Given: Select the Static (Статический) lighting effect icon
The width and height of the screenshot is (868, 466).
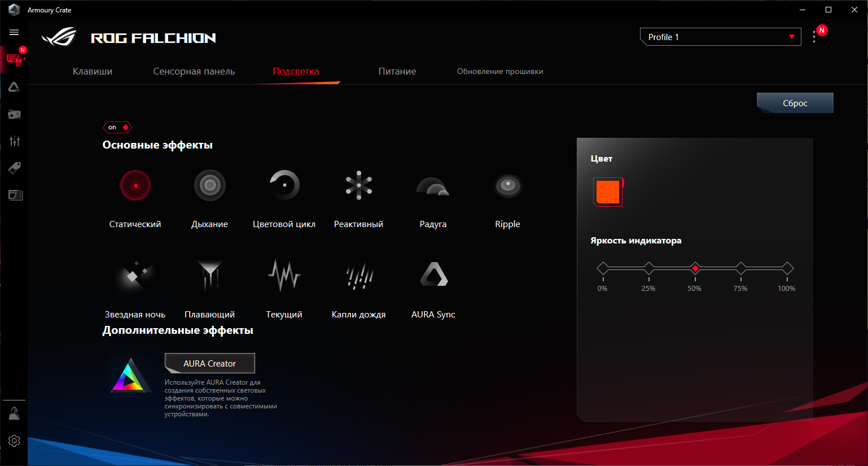Looking at the screenshot, I should coord(135,185).
